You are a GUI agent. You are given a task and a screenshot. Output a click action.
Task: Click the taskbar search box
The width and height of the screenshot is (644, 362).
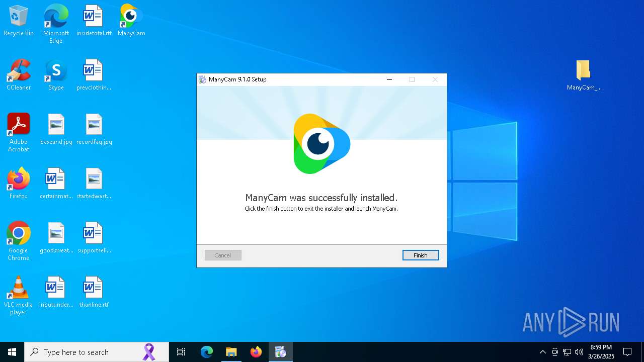click(97, 352)
